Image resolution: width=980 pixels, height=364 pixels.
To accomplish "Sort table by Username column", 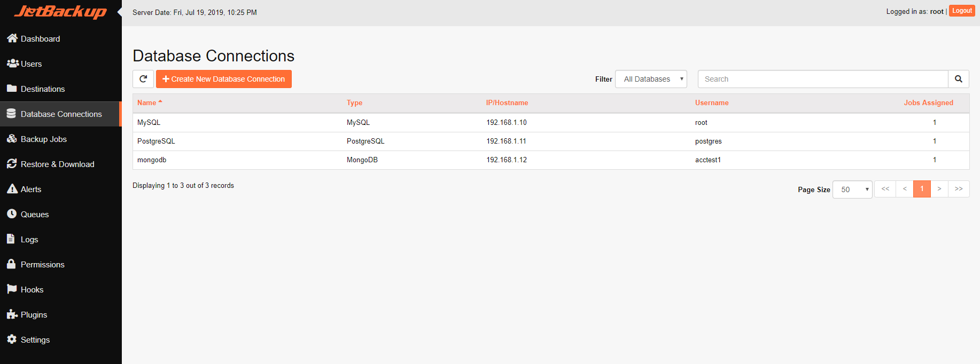I will tap(712, 102).
